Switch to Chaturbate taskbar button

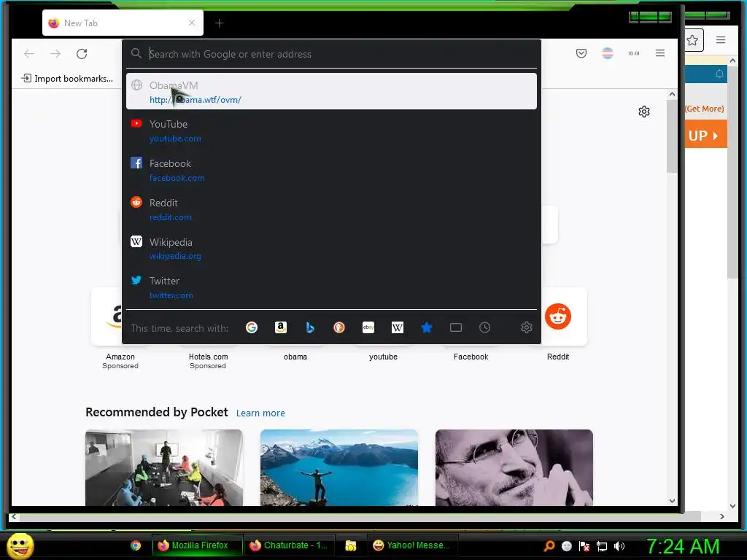290,545
